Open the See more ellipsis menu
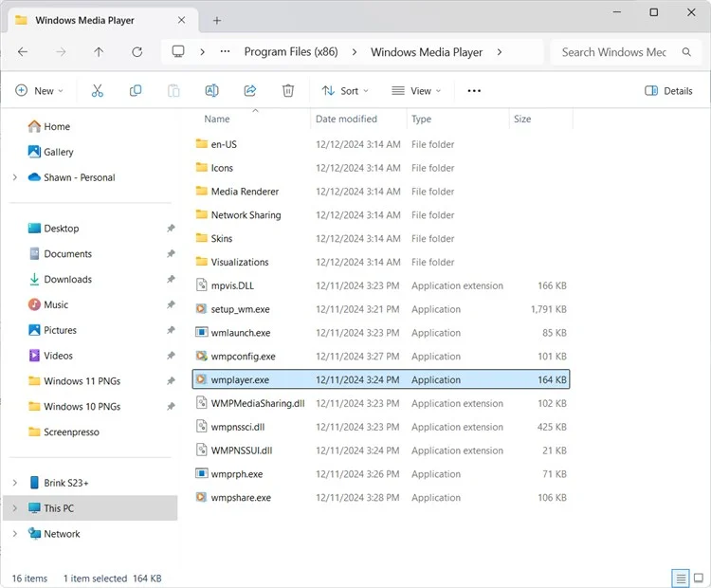Image resolution: width=711 pixels, height=588 pixels. click(x=474, y=91)
